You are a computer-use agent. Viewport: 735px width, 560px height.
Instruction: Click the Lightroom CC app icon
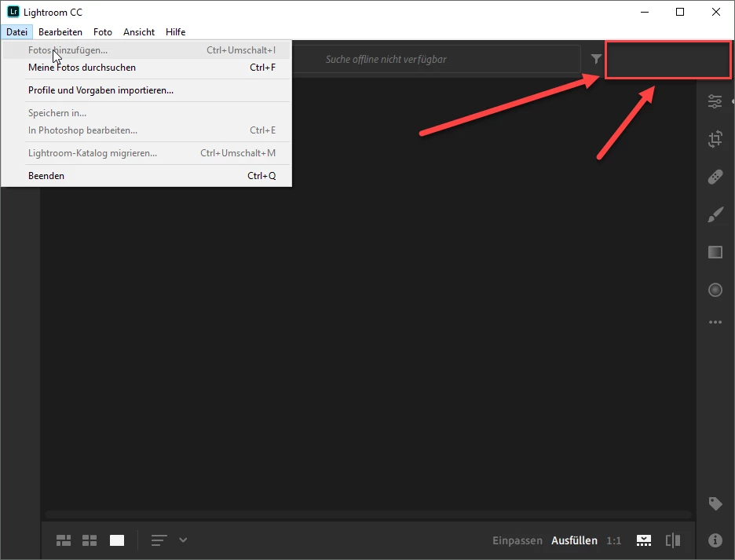[x=13, y=12]
